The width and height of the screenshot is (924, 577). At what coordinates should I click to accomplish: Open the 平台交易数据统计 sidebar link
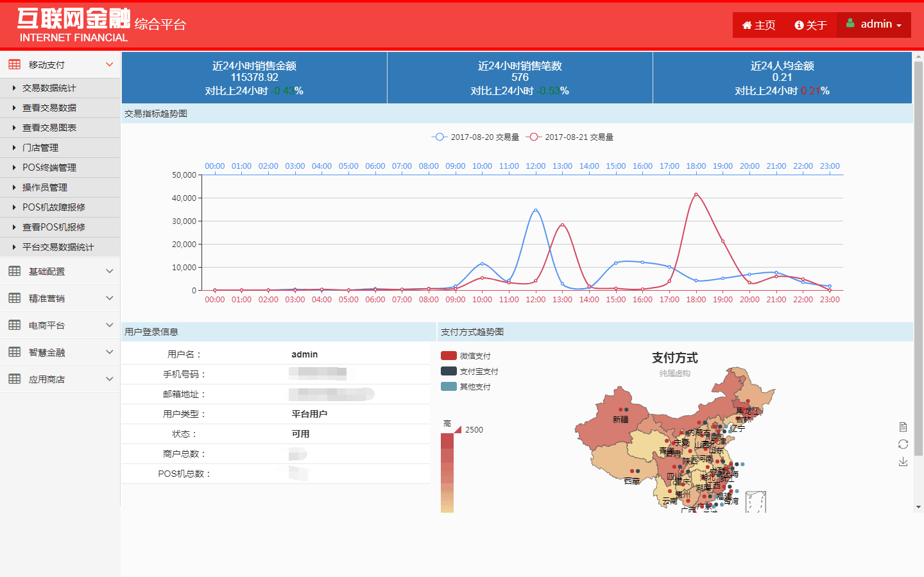tap(58, 247)
